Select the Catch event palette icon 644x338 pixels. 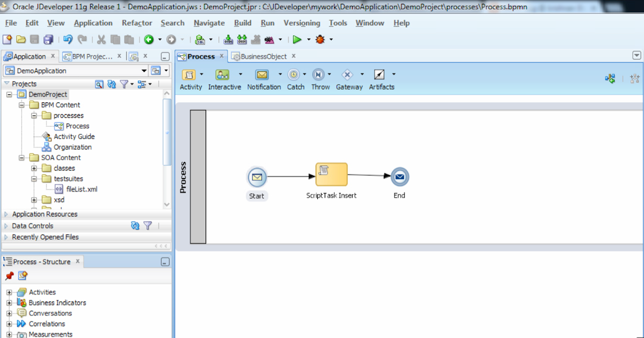click(x=294, y=75)
